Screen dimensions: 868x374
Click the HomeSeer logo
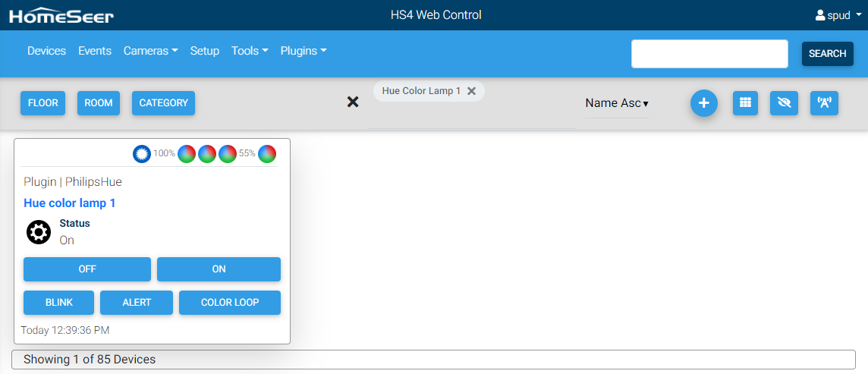61,15
